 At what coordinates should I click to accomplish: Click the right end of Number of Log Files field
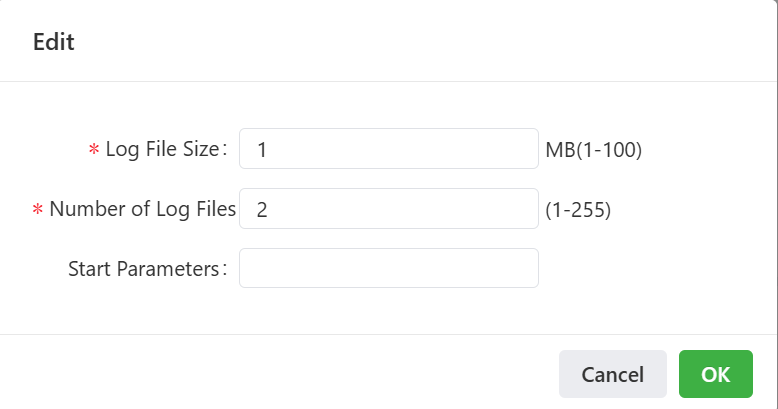pyautogui.click(x=525, y=209)
